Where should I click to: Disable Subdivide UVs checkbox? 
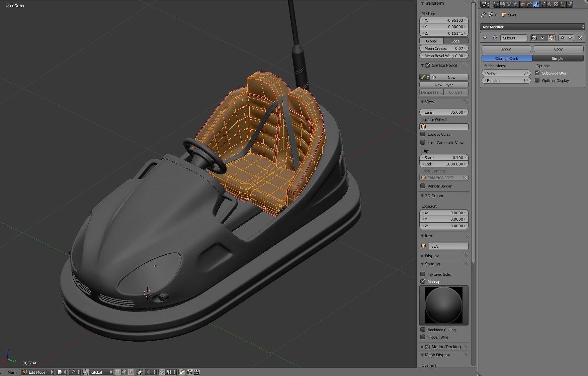(537, 73)
